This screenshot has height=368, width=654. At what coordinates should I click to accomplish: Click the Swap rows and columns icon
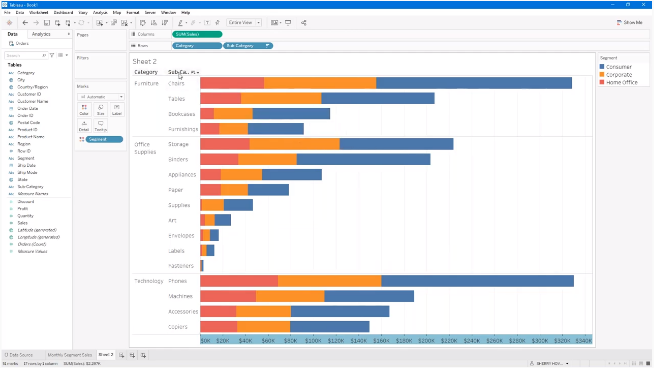pyautogui.click(x=143, y=23)
